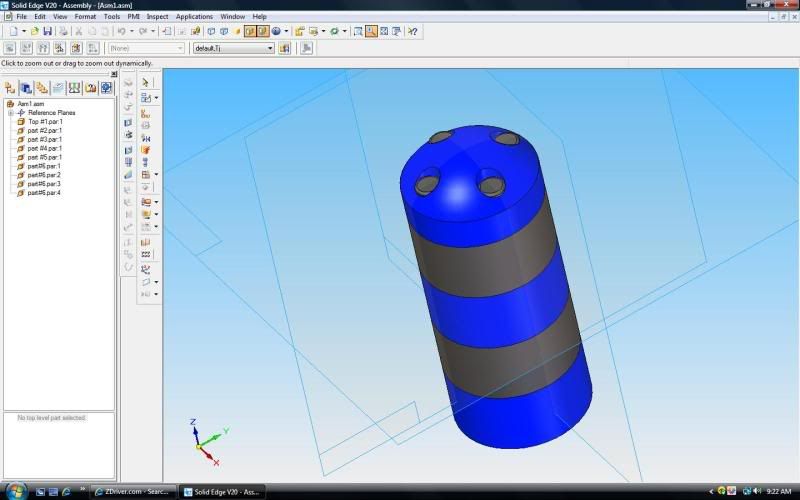Toggle the highlighted zoom-out tool button
Image resolution: width=800 pixels, height=500 pixels.
[371, 31]
